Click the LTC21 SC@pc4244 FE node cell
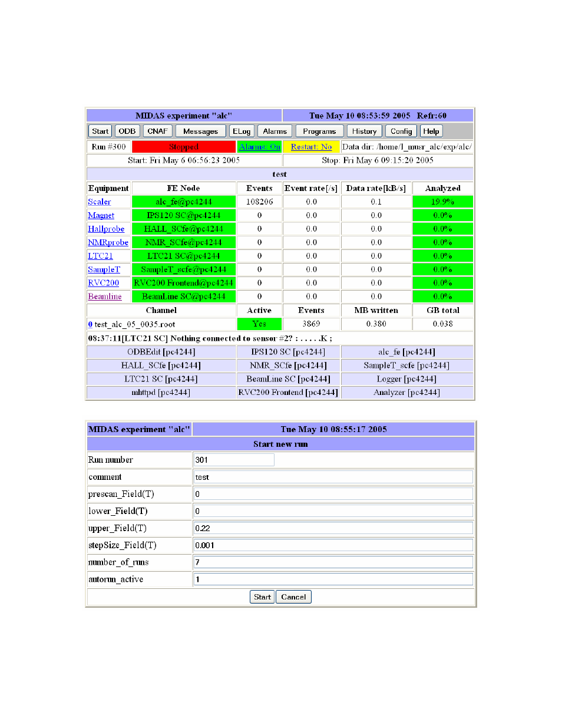Viewport: 562px width, 728px height. point(184,256)
